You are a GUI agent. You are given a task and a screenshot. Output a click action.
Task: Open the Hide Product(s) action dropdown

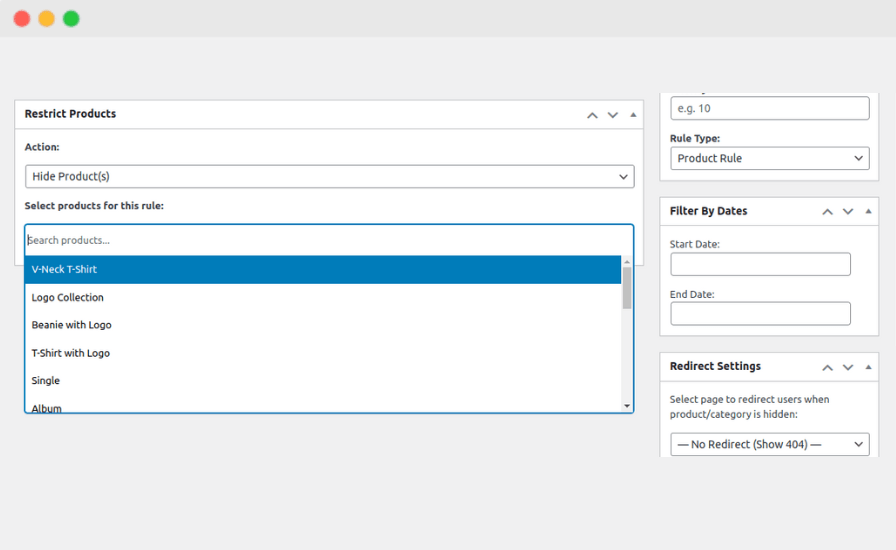(329, 176)
